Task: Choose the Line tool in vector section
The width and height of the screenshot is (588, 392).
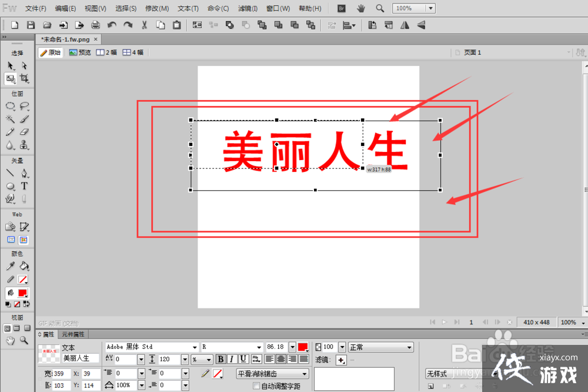Action: (x=10, y=173)
